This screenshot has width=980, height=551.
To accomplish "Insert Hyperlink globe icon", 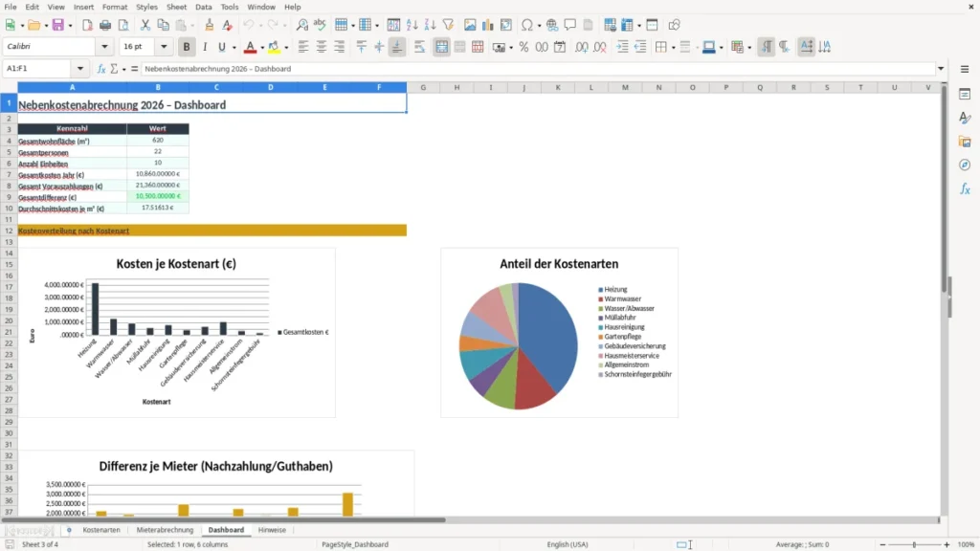I will coord(552,25).
